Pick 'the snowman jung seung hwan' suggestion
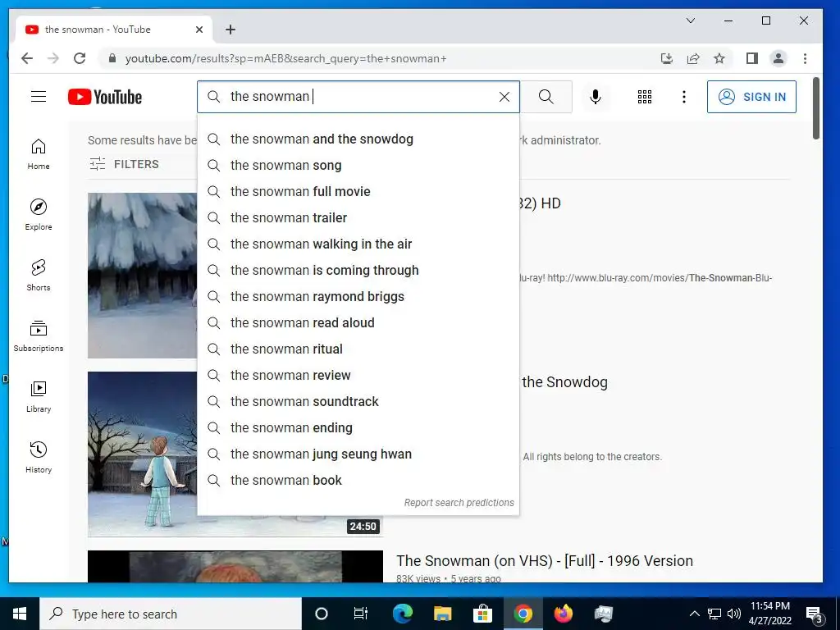 pyautogui.click(x=358, y=454)
